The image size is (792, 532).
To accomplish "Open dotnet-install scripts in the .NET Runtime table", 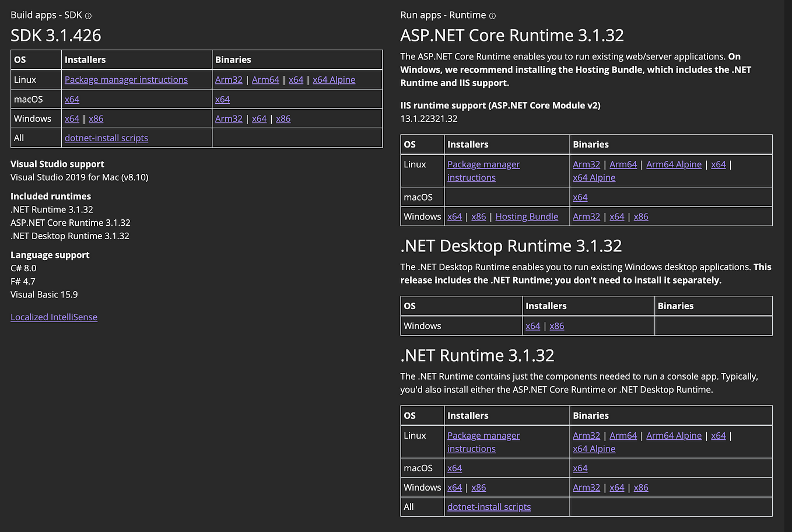I will tap(489, 506).
